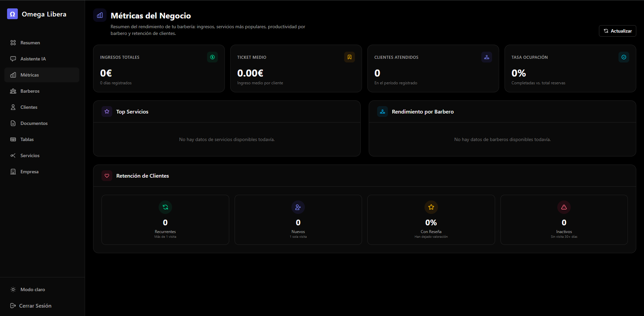Screen dimensions: 644x316
Task: Click 'No hay datos de servicios disponibles todavía.'
Action: tap(227, 139)
